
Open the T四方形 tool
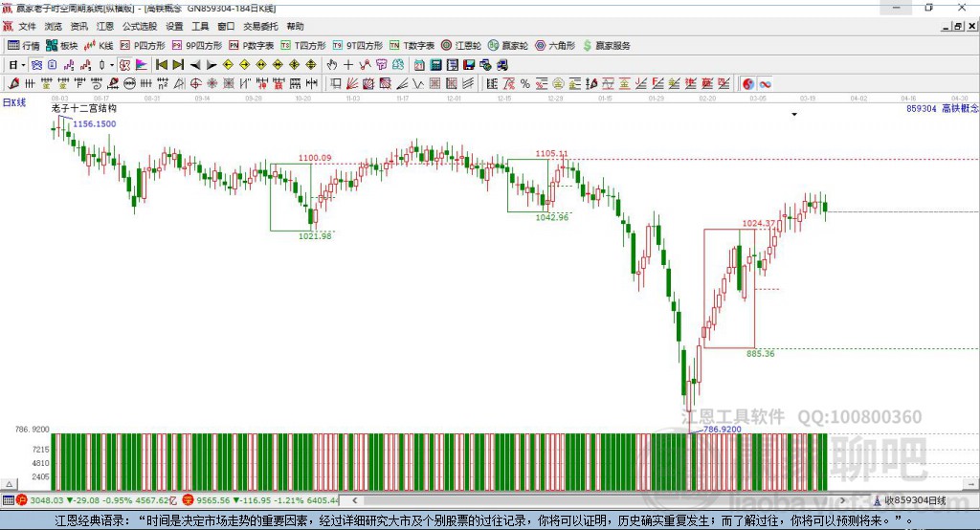[303, 46]
